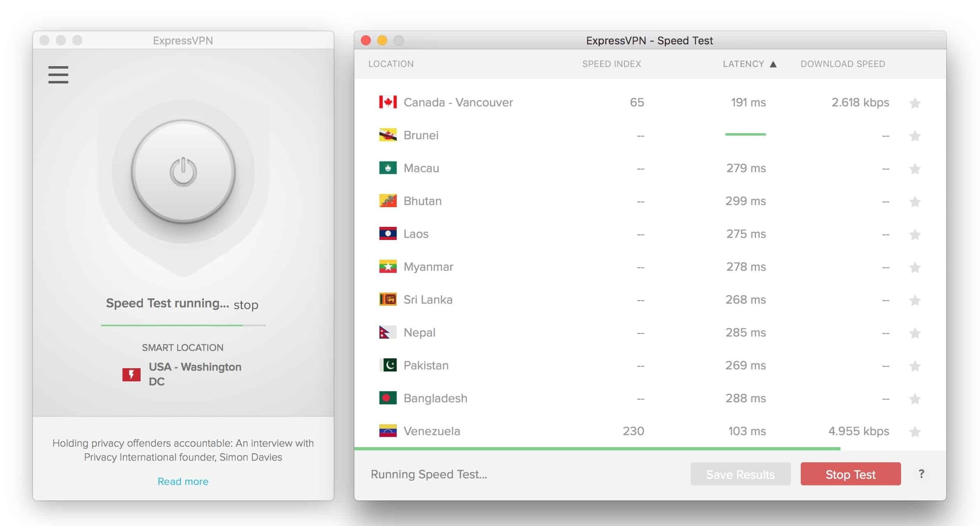Open help with the question mark icon
Image resolution: width=980 pixels, height=526 pixels.
(x=921, y=474)
